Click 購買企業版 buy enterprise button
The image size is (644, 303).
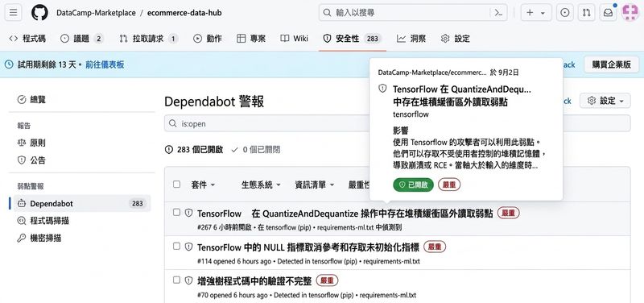(x=612, y=64)
